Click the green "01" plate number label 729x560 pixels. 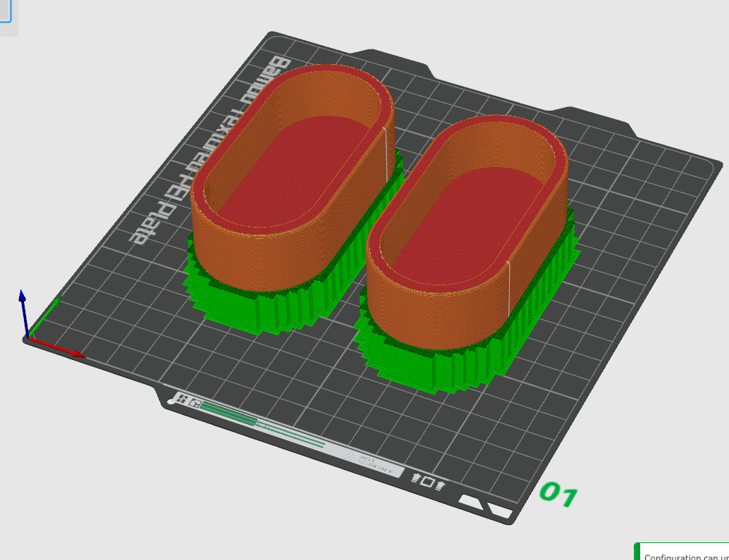pyautogui.click(x=558, y=494)
